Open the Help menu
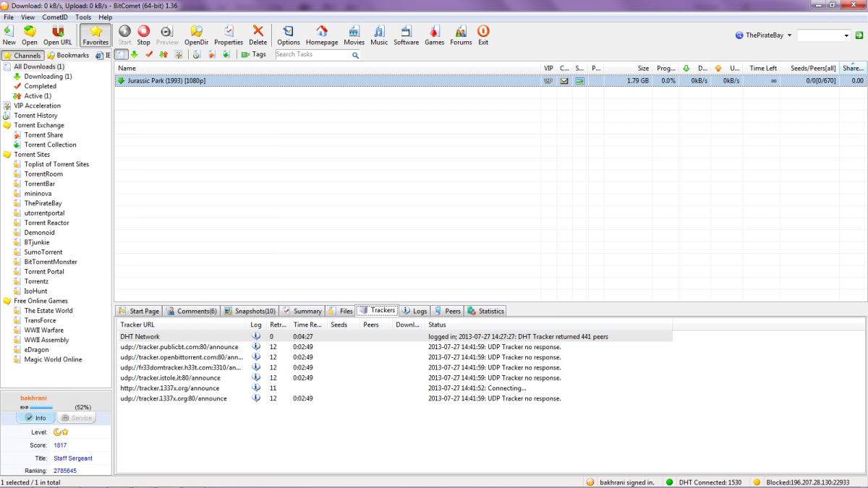The height and width of the screenshot is (488, 868). pos(106,17)
